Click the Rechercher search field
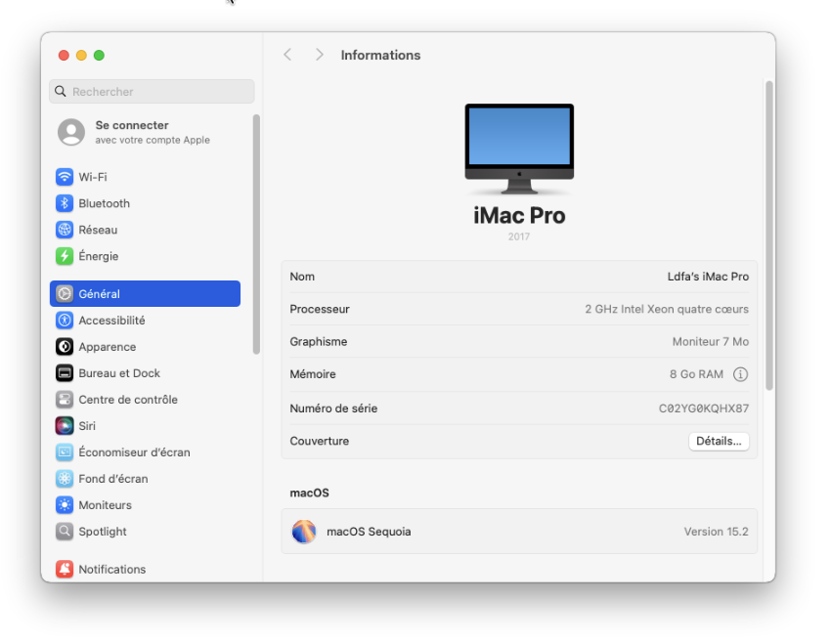Viewport: 831px width, 644px height. [152, 92]
